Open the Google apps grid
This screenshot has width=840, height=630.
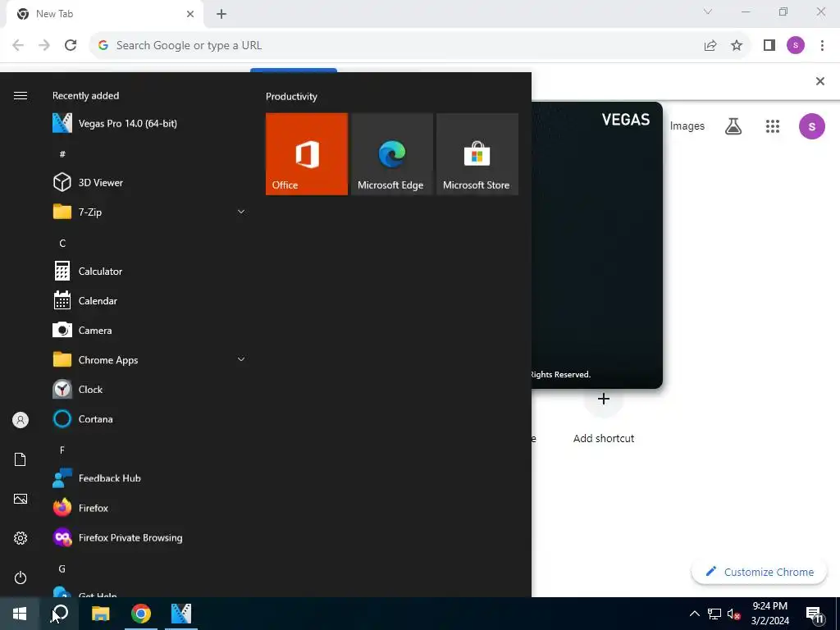click(x=773, y=126)
